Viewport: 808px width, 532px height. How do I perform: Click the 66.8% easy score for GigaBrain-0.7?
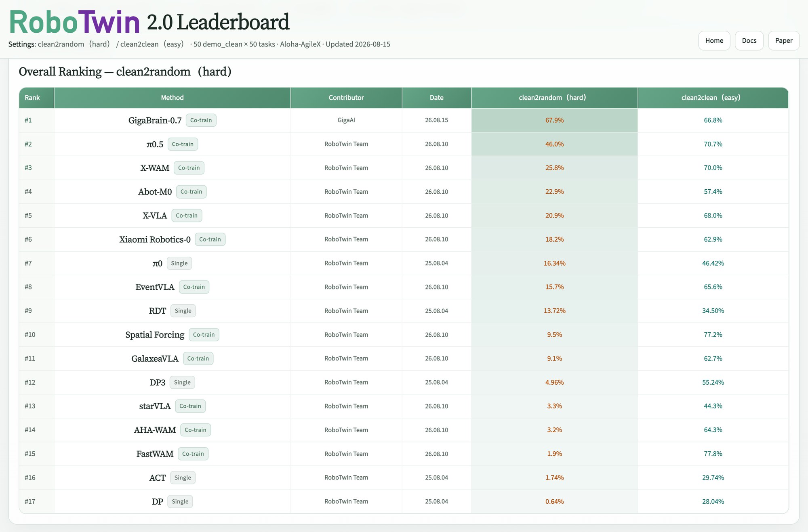713,120
